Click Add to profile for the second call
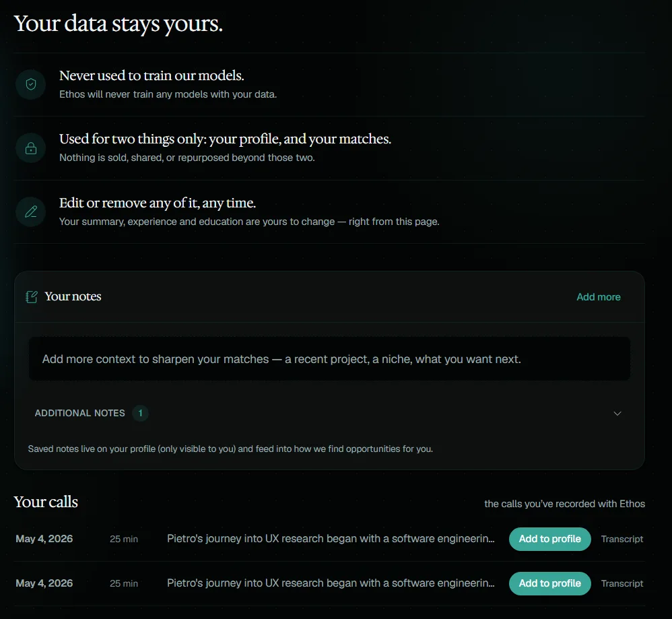This screenshot has height=619, width=672. click(550, 583)
